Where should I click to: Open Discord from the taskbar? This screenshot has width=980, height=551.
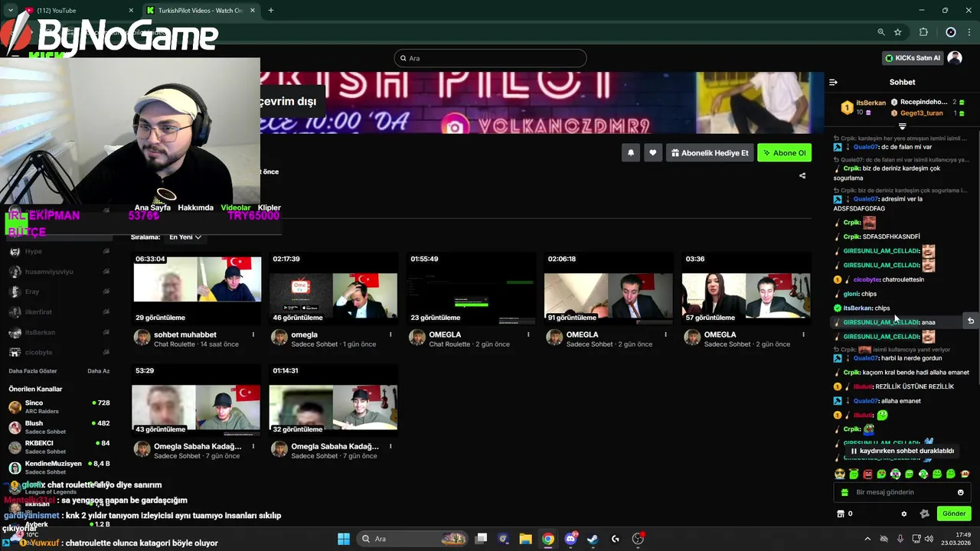570,539
